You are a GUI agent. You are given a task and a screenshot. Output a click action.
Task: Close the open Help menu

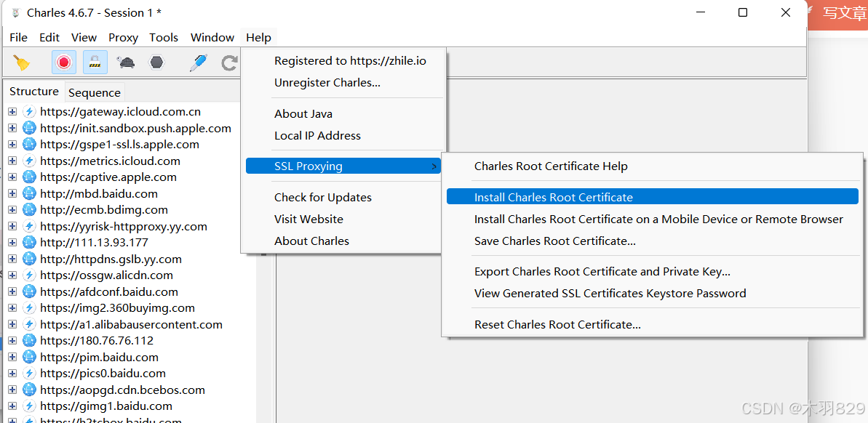[258, 38]
